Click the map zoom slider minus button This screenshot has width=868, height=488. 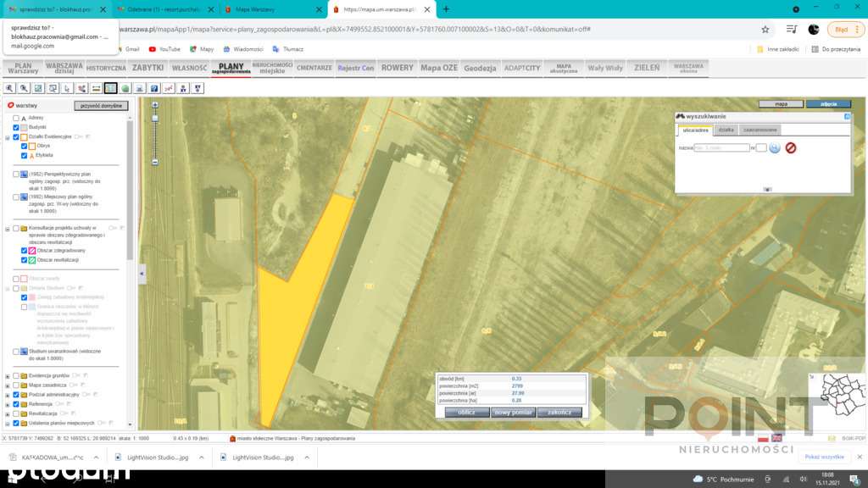(x=155, y=162)
